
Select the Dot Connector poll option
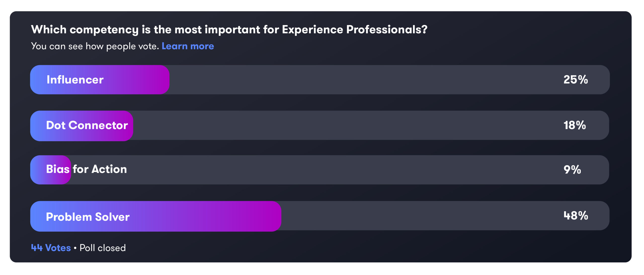(x=319, y=125)
